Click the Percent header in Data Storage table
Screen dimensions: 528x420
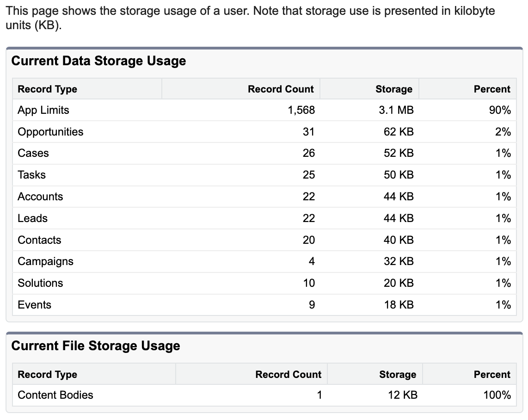coord(492,89)
